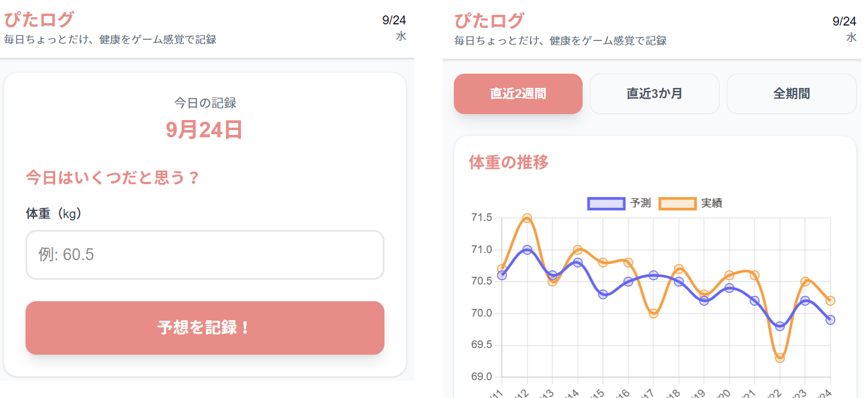The image size is (868, 398).
Task: Click the 体重（kg）field label
Action: 53,214
